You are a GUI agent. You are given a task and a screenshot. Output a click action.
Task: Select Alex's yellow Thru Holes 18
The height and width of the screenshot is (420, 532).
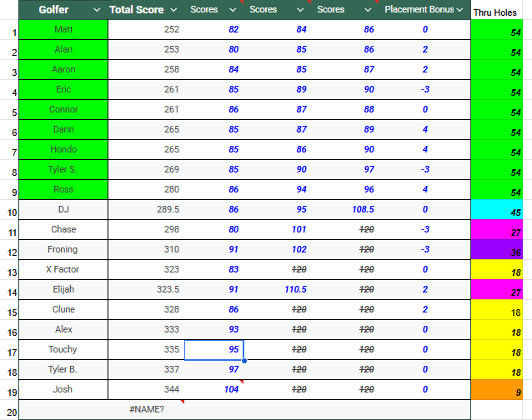(497, 329)
